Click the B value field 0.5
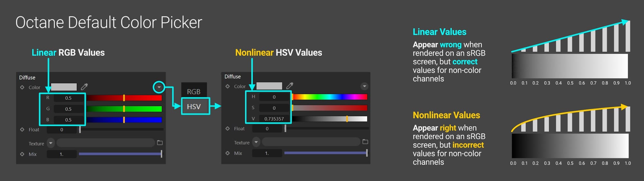Viewport: 644px width, 181px height. click(69, 120)
